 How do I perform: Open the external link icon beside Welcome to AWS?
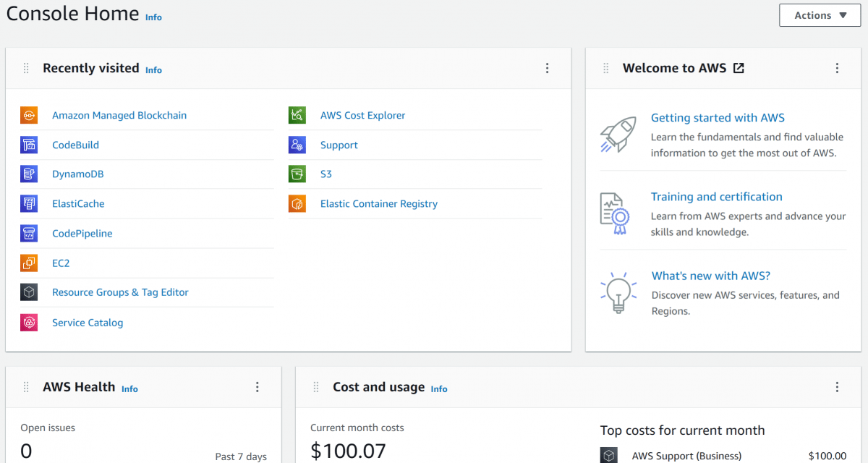[739, 68]
